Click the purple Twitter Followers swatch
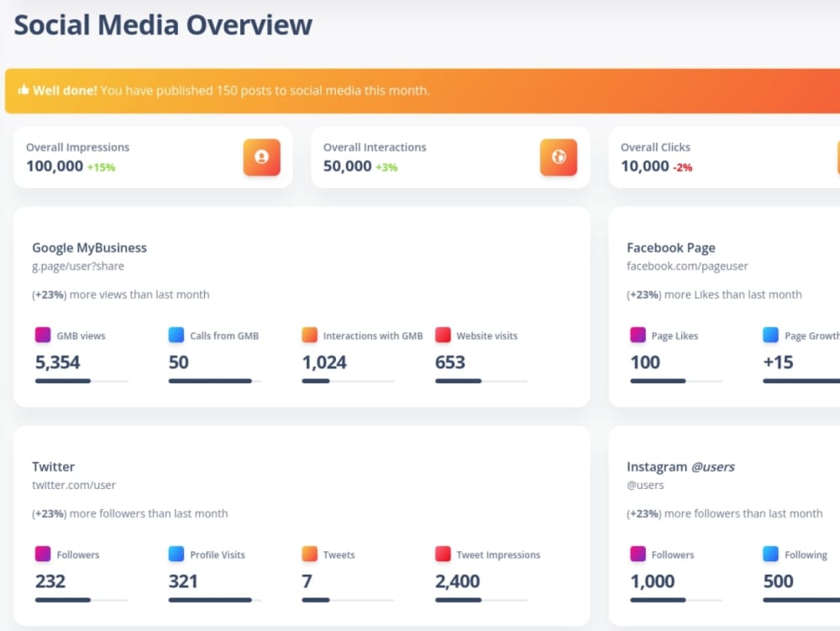The height and width of the screenshot is (631, 840). click(43, 554)
